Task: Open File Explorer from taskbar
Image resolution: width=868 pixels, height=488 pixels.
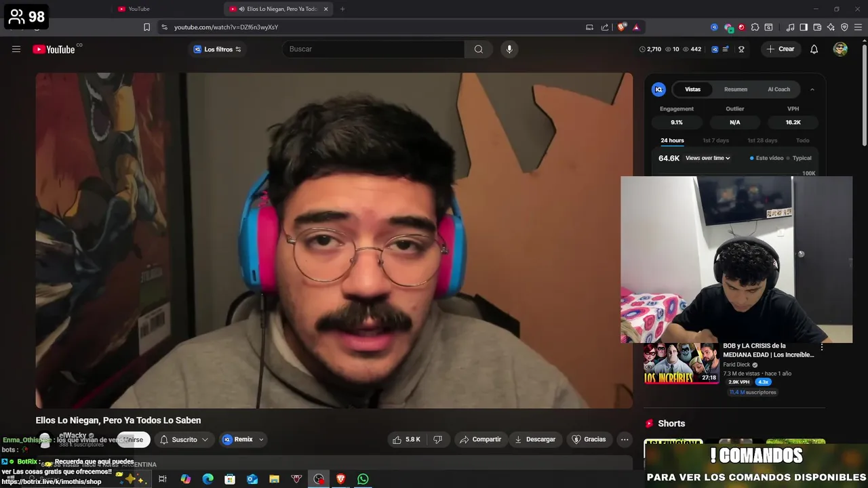Action: click(274, 479)
